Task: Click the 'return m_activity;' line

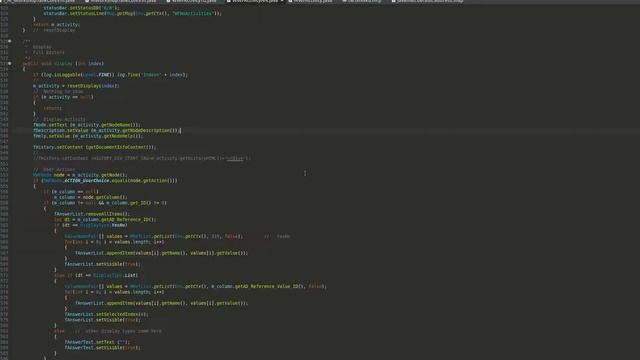Action: pos(56,24)
